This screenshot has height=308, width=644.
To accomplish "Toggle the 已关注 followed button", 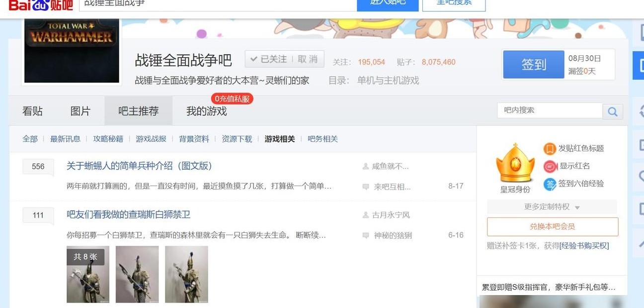I will coord(268,59).
